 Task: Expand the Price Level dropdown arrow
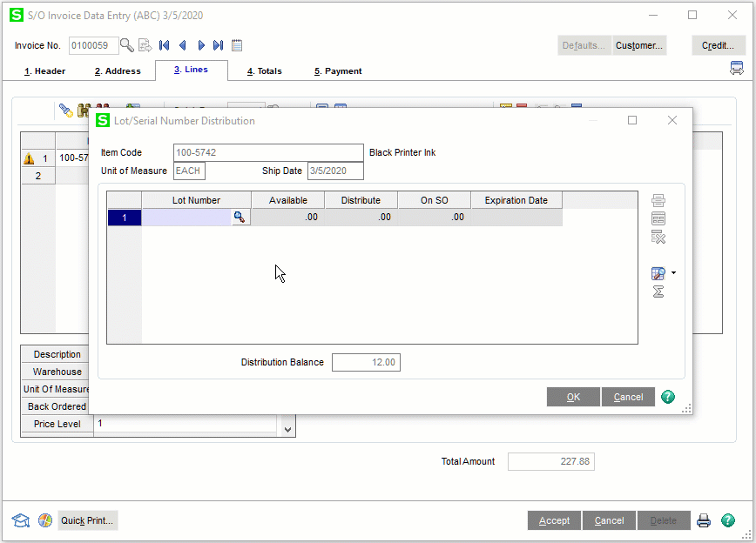coord(287,427)
